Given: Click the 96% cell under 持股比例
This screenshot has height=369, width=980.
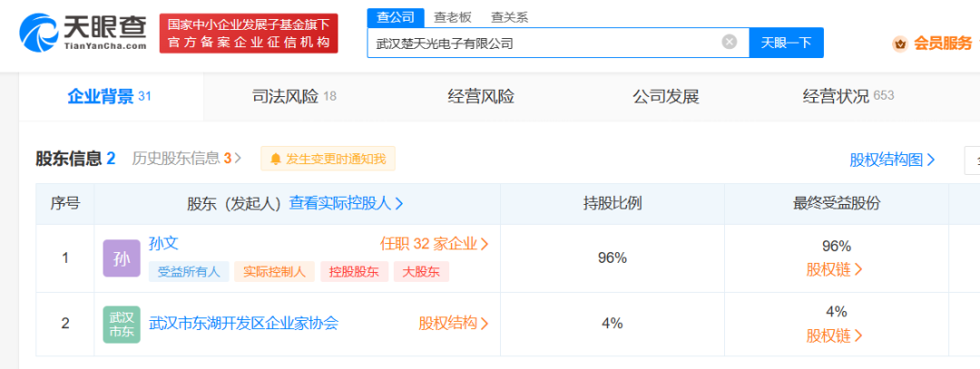Looking at the screenshot, I should (x=612, y=257).
